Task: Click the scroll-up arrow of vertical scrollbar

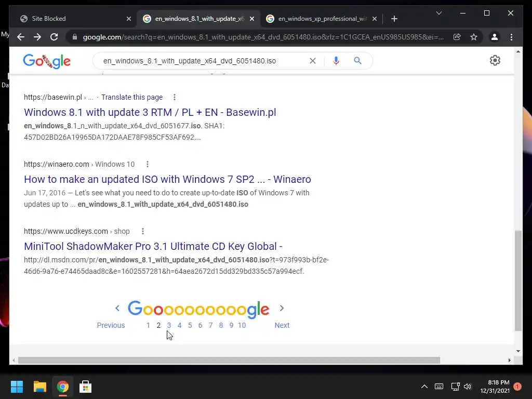Action: pos(518,51)
